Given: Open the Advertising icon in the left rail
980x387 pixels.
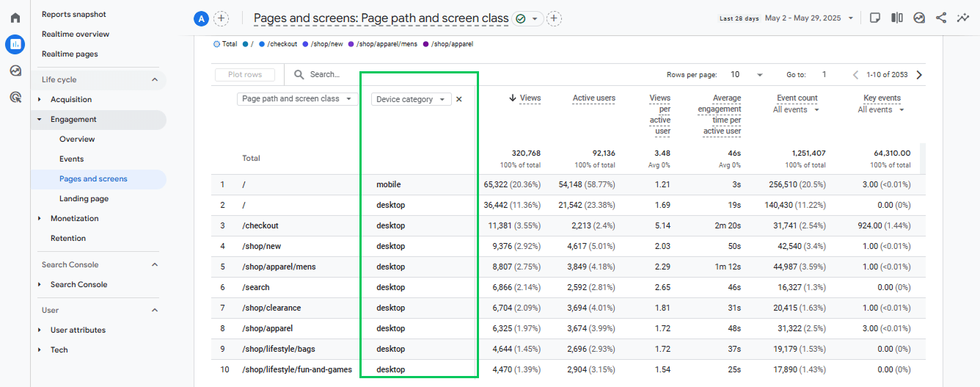Looking at the screenshot, I should coord(15,97).
